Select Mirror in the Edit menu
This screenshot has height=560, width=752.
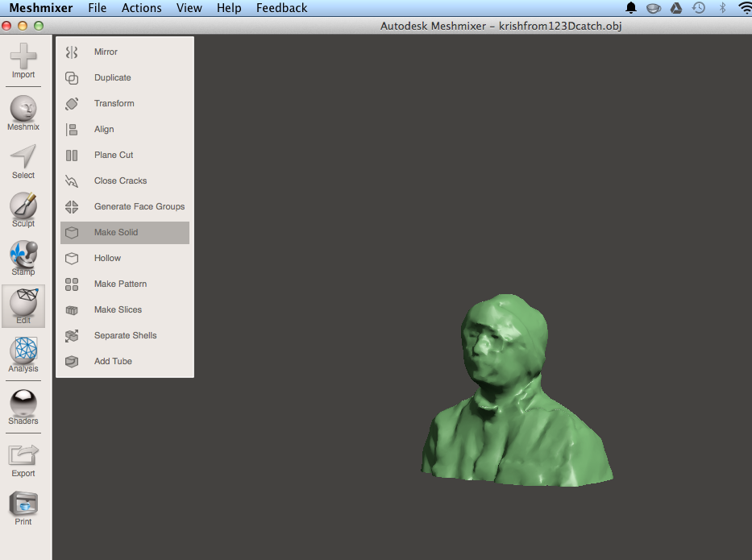125,52
